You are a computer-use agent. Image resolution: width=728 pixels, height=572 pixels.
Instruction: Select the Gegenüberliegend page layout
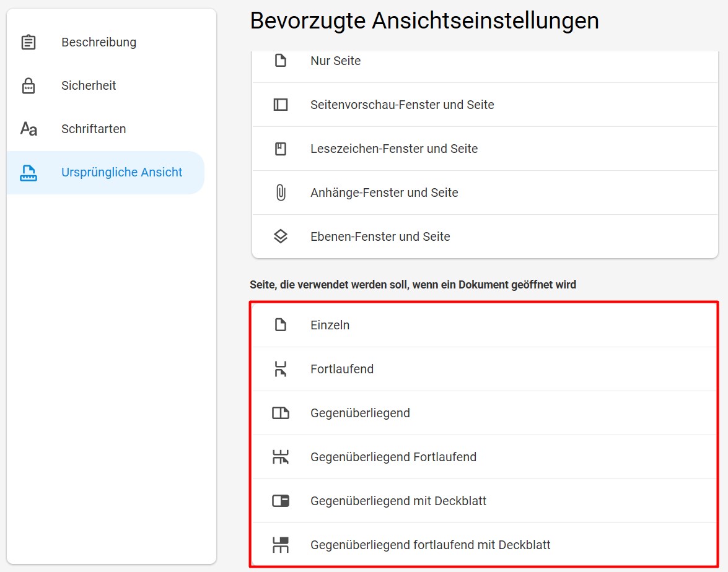click(x=485, y=413)
